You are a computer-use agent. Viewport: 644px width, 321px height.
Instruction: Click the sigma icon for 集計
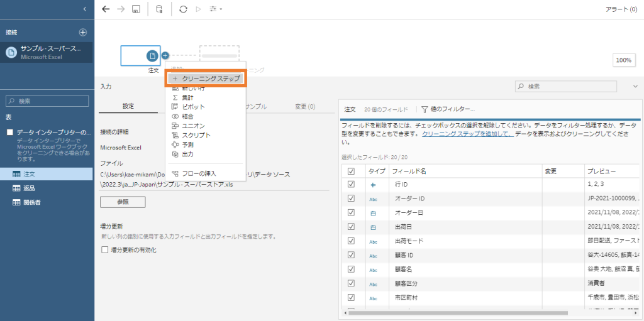point(175,97)
